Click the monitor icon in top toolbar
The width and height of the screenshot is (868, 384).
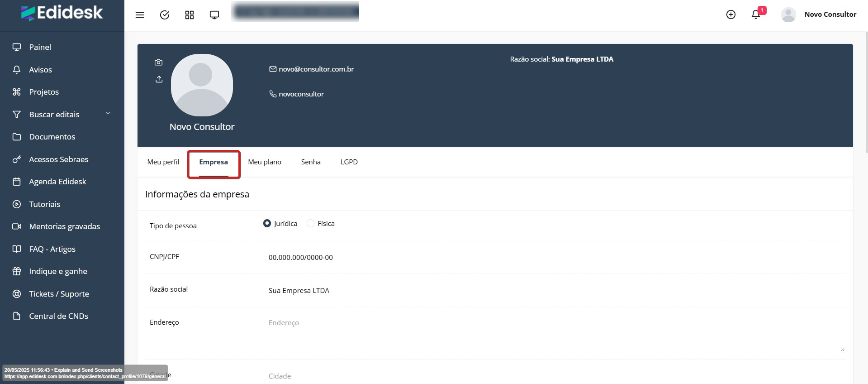tap(214, 15)
